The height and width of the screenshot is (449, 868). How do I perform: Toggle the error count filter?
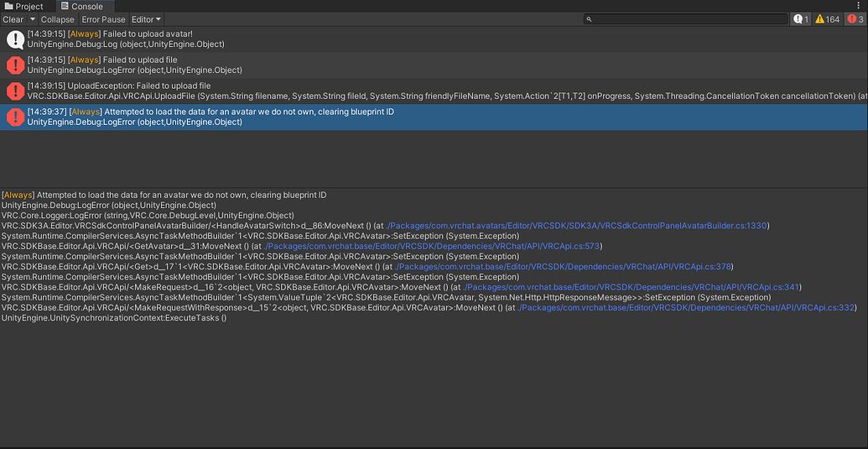855,19
